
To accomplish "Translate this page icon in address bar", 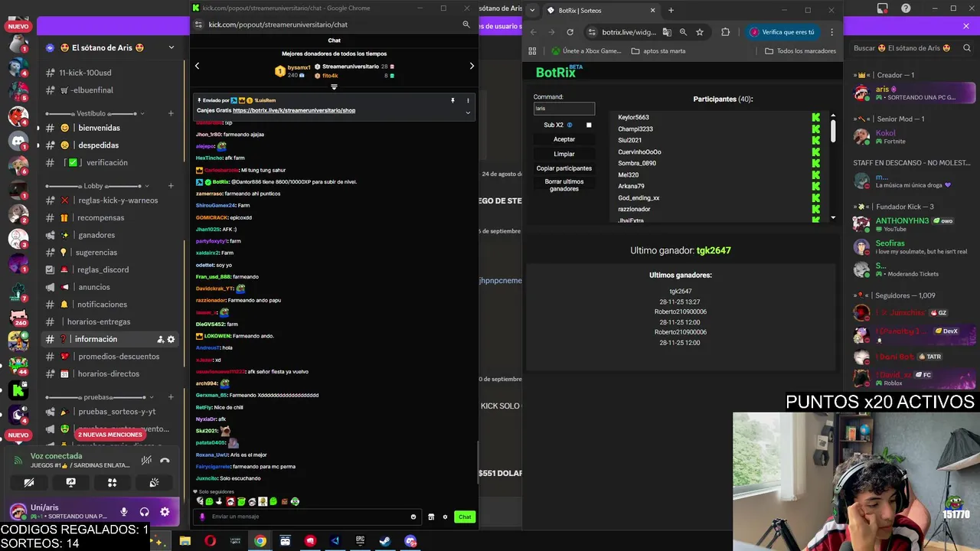I will pos(667,32).
